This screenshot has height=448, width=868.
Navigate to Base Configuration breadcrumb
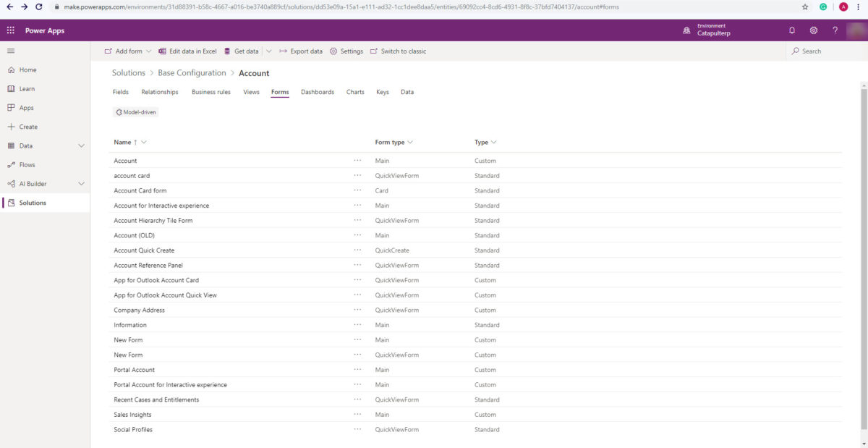point(192,73)
